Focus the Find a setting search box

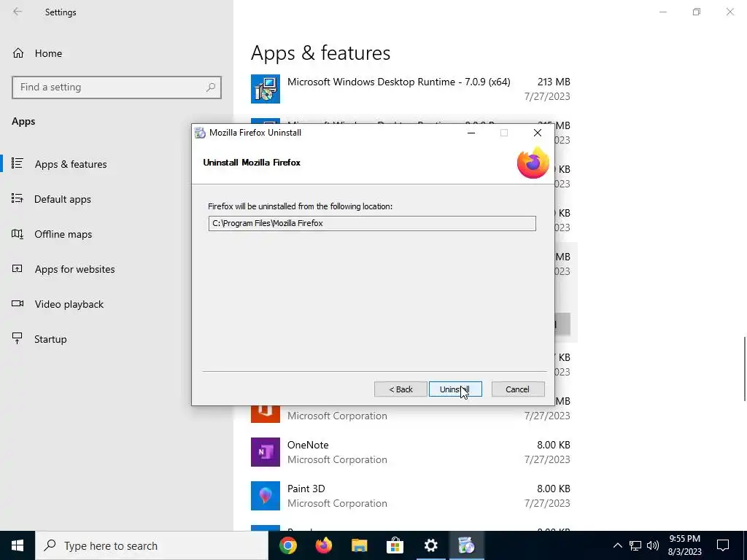tap(116, 87)
